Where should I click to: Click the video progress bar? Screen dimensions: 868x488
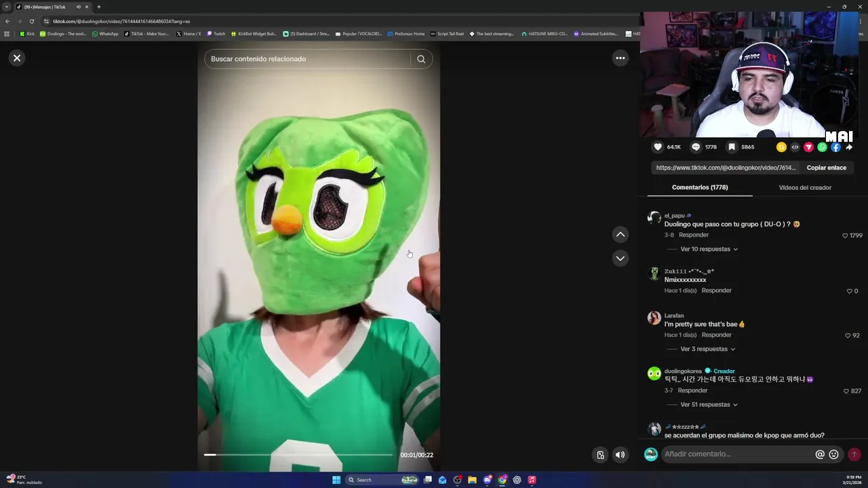click(298, 455)
